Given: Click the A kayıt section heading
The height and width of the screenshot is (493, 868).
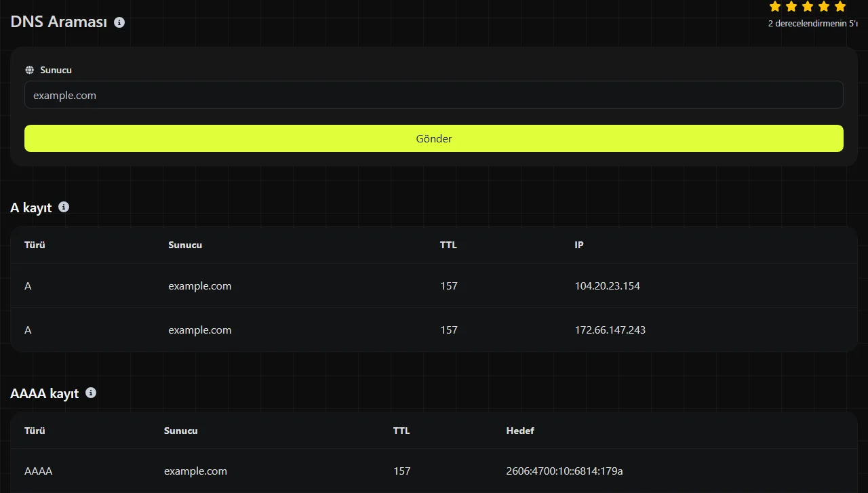Looking at the screenshot, I should click(31, 208).
